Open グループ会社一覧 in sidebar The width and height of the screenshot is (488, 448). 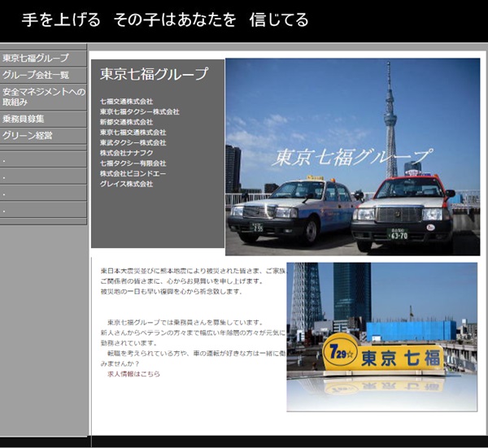[x=43, y=75]
